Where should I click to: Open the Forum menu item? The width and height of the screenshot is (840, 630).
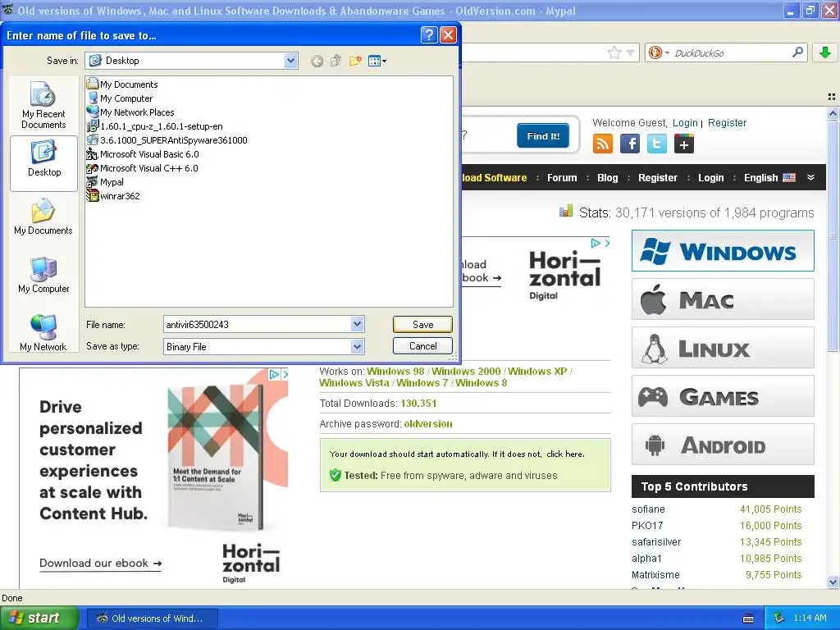coord(562,177)
